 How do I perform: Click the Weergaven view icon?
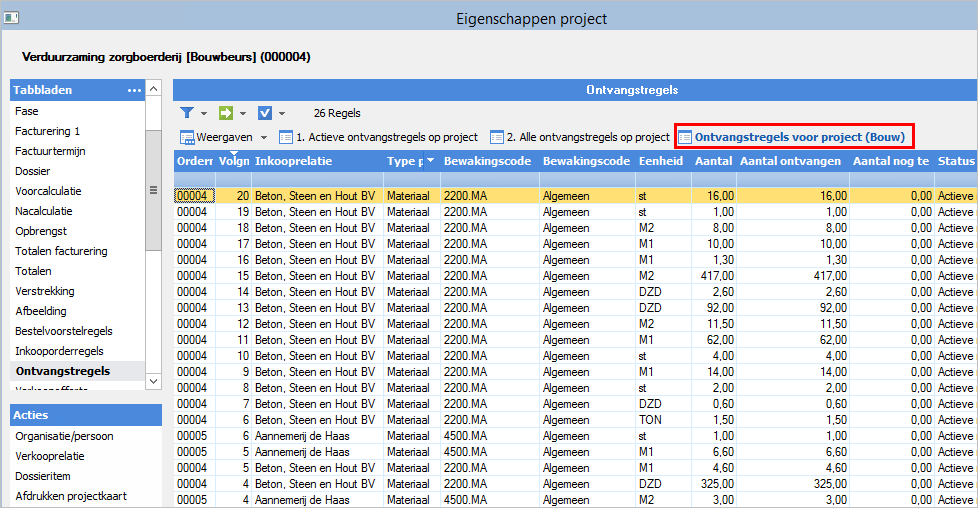point(187,137)
